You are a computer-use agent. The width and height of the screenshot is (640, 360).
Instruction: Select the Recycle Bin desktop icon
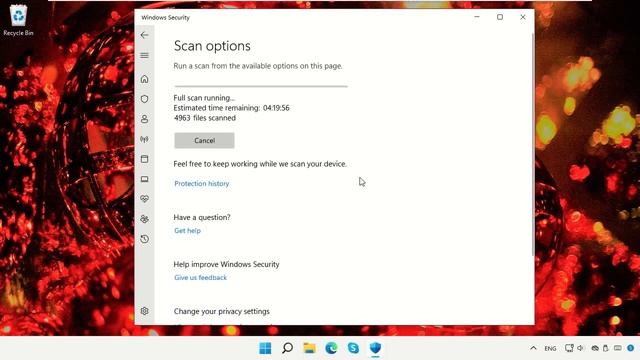[x=18, y=20]
